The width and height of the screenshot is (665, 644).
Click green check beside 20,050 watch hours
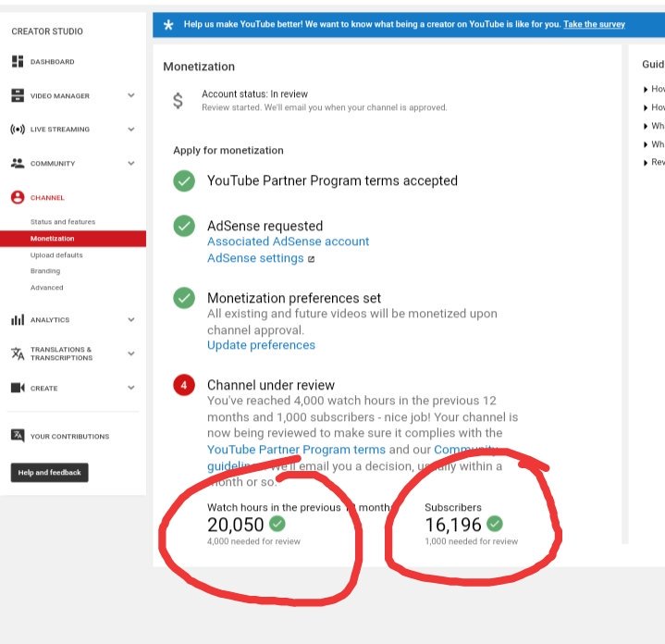(x=277, y=524)
